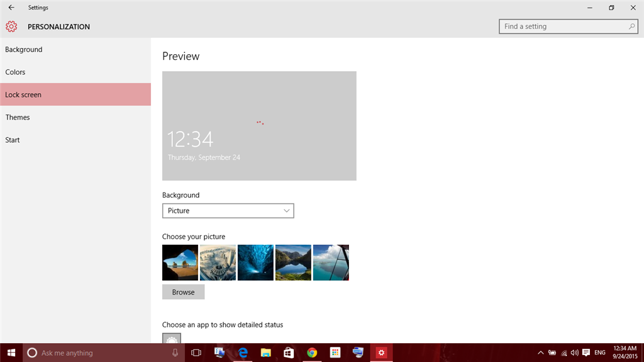Click the active Settings taskbar icon
Screen dimensions: 644x362
pyautogui.click(x=381, y=353)
